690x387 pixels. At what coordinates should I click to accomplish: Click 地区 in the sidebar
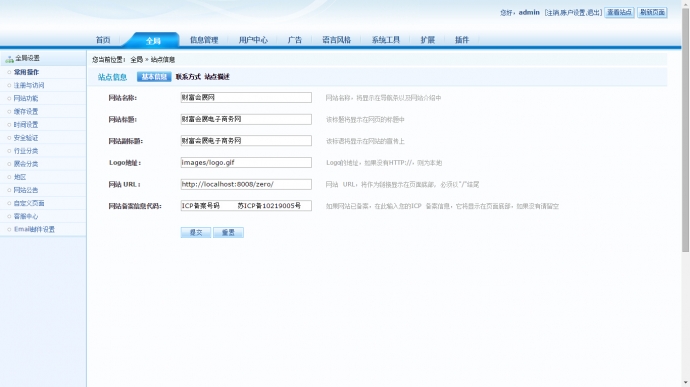(20, 177)
